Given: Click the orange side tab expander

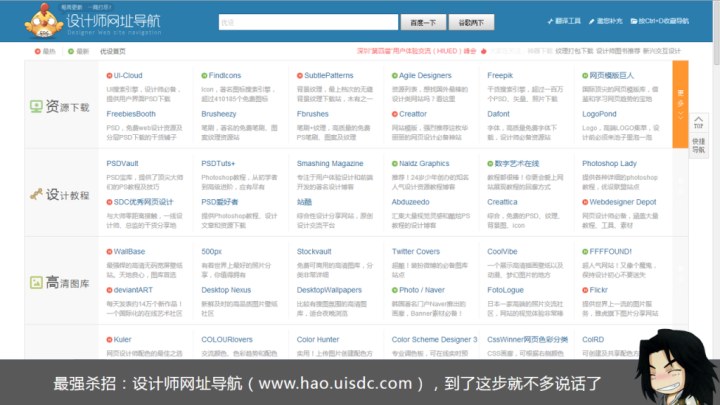Looking at the screenshot, I should (x=680, y=104).
